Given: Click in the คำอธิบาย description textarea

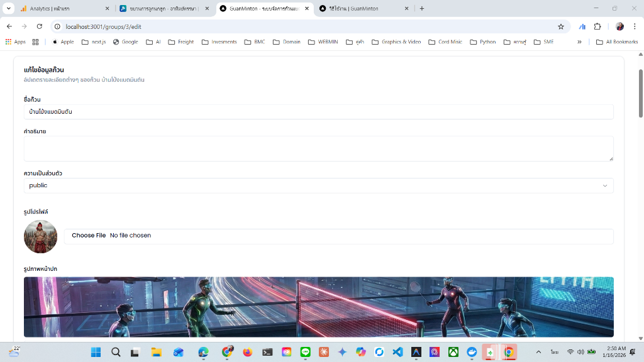Looking at the screenshot, I should (318, 149).
